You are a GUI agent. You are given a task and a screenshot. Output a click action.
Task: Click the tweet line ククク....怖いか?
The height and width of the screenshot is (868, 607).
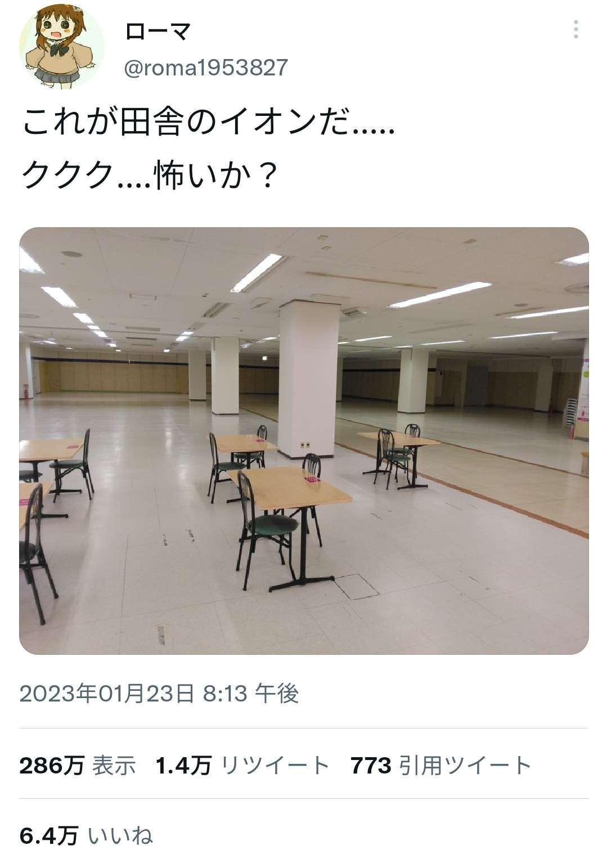(149, 176)
